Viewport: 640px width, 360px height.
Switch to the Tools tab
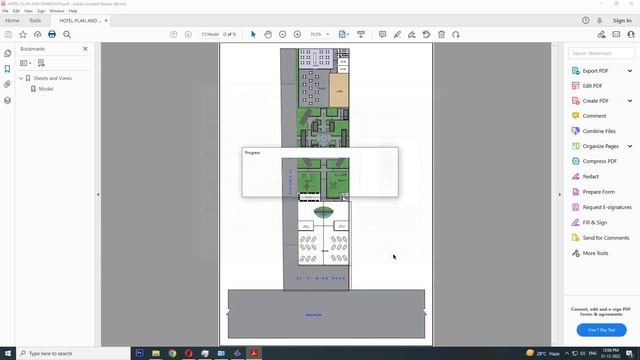coord(35,20)
